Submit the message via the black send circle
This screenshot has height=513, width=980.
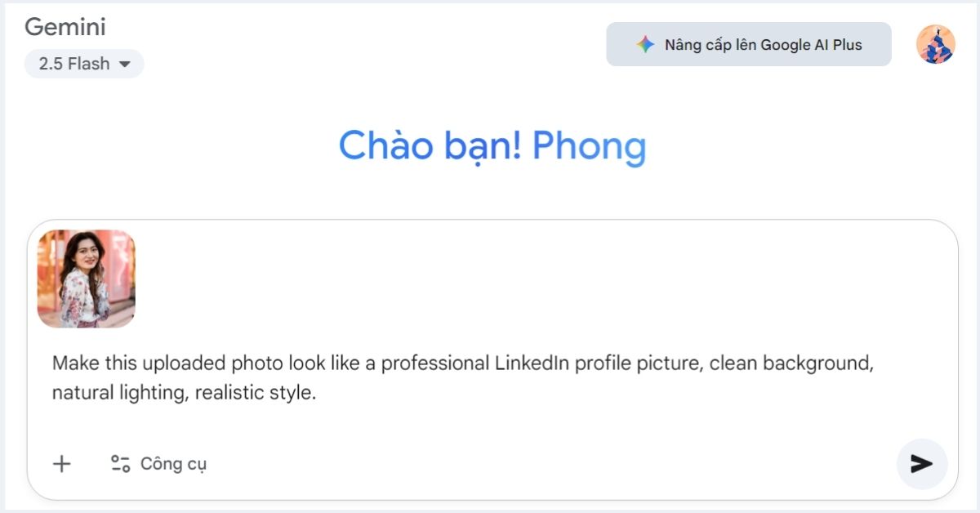(921, 464)
